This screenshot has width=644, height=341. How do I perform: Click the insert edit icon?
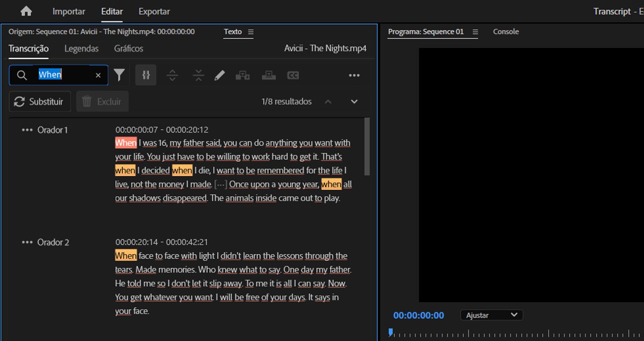click(242, 75)
